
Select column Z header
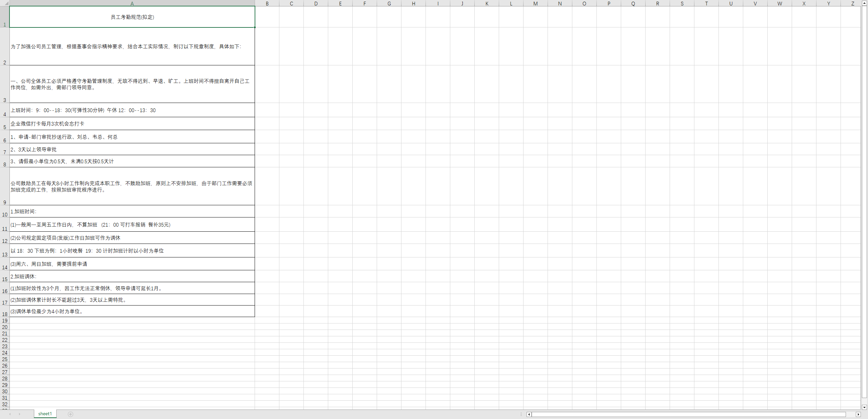point(852,3)
